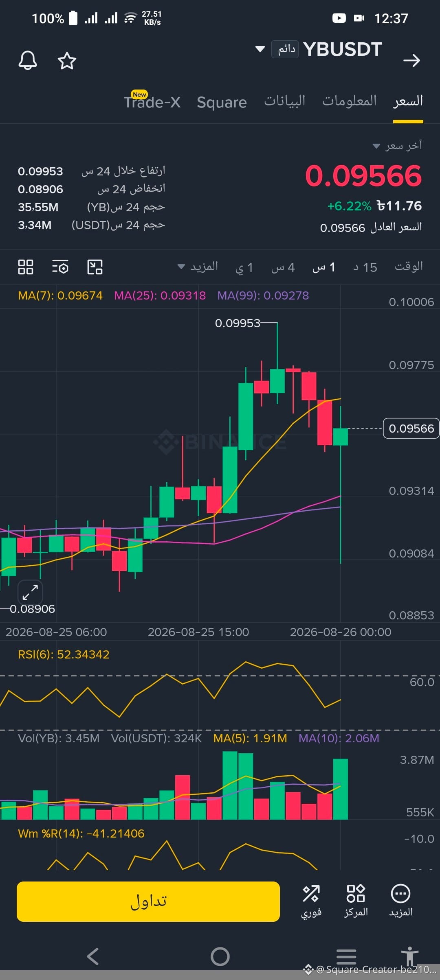Image resolution: width=440 pixels, height=980 pixels.
Task: Select the 1 س hourly timeframe
Action: [324, 267]
